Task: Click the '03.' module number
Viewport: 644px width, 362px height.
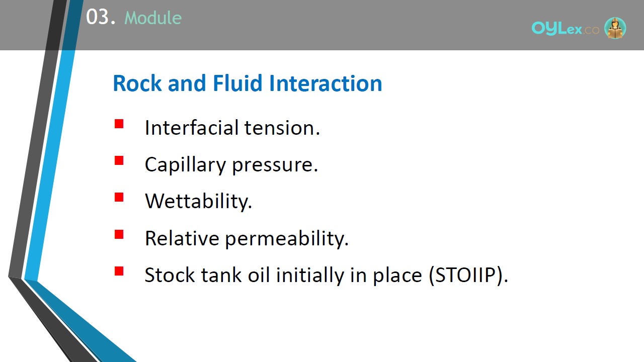Action: coord(101,18)
